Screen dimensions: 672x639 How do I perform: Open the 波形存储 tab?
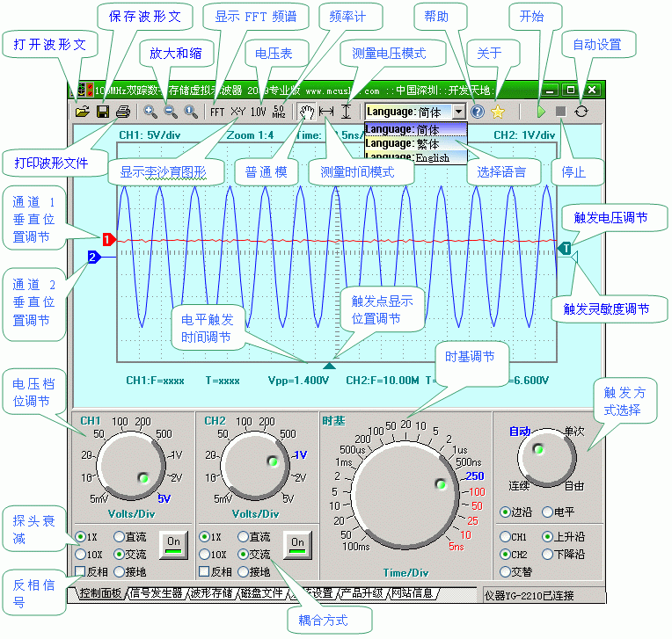click(211, 593)
